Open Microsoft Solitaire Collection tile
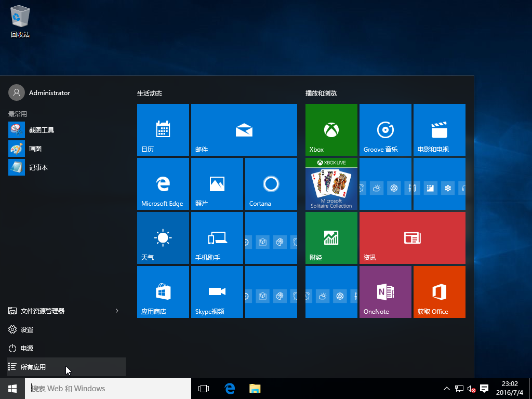This screenshot has height=399, width=532. click(x=331, y=184)
